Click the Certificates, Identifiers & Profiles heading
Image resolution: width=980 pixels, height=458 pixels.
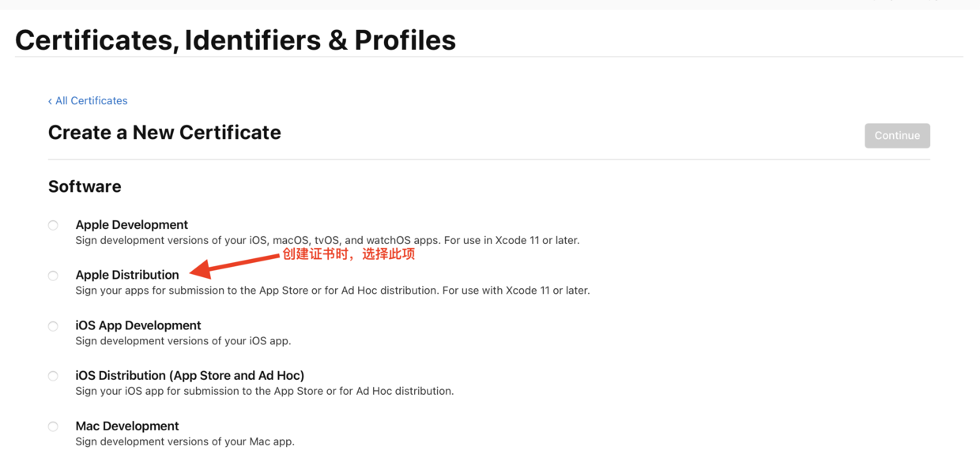(236, 40)
